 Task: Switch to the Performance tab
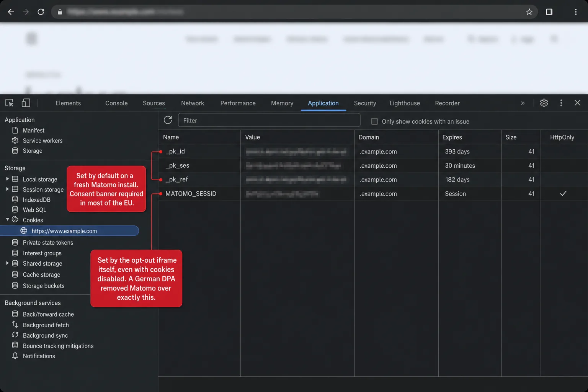(238, 103)
